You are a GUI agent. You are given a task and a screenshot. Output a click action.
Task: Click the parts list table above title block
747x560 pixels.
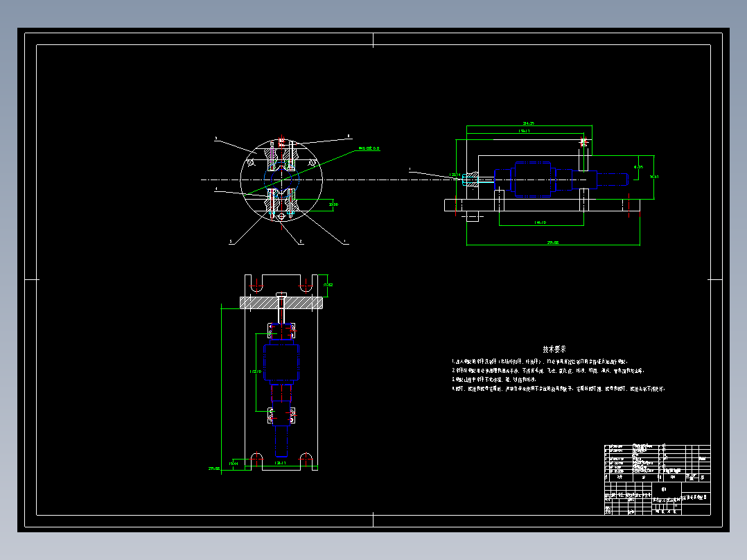658,463
